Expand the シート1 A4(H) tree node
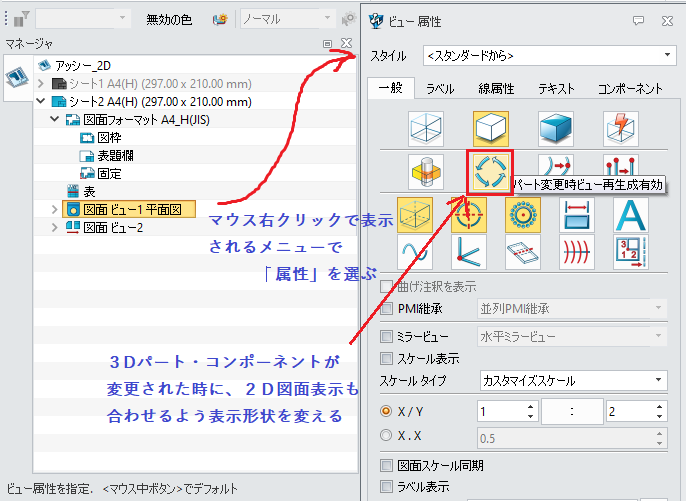This screenshot has height=501, width=686. tap(41, 83)
